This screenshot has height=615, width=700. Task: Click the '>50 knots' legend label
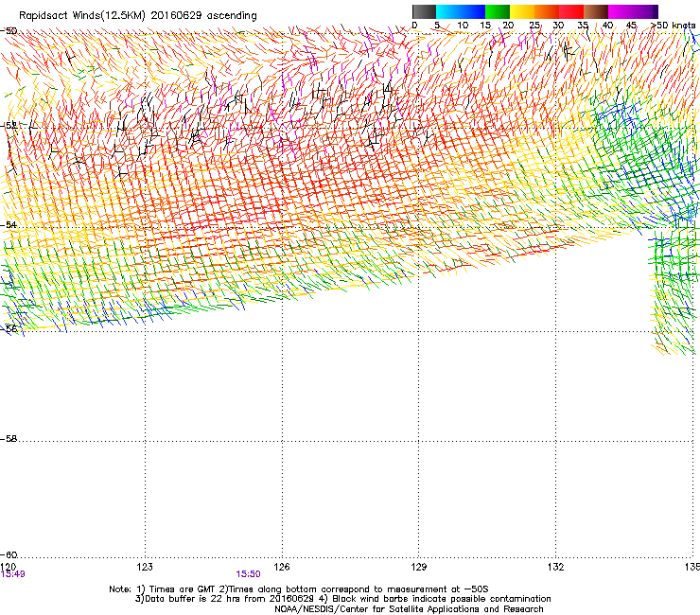(673, 26)
